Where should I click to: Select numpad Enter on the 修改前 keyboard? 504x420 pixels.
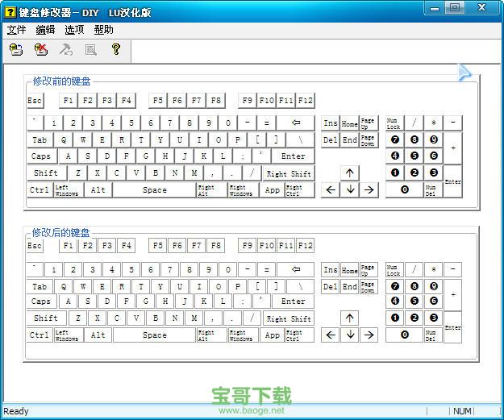click(453, 181)
